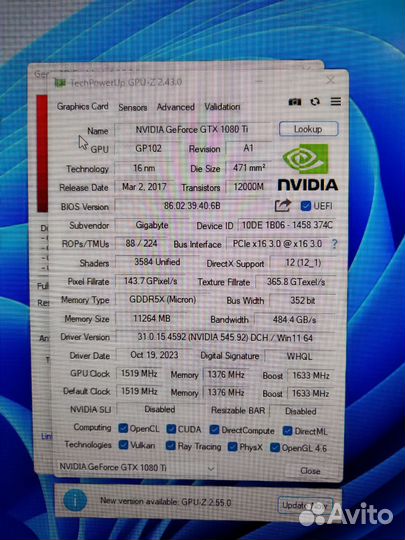
Task: Click the Subvendor value Gigabyte
Action: [152, 225]
